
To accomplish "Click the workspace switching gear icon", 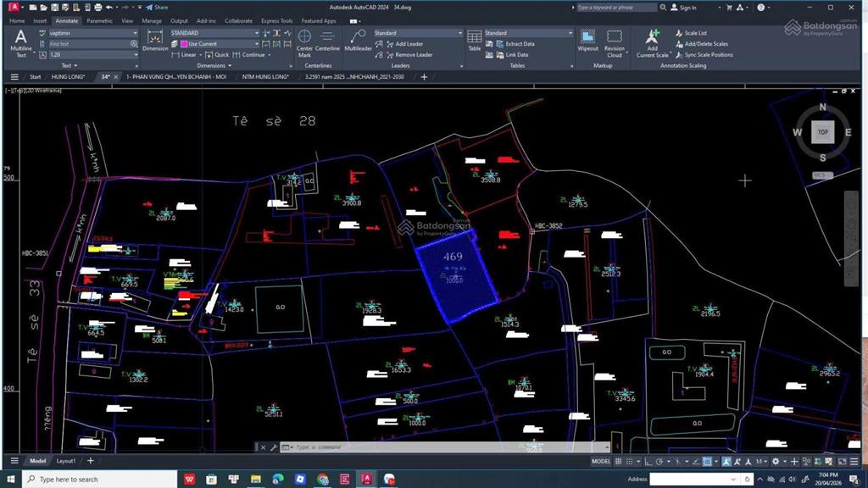I will coord(776,462).
